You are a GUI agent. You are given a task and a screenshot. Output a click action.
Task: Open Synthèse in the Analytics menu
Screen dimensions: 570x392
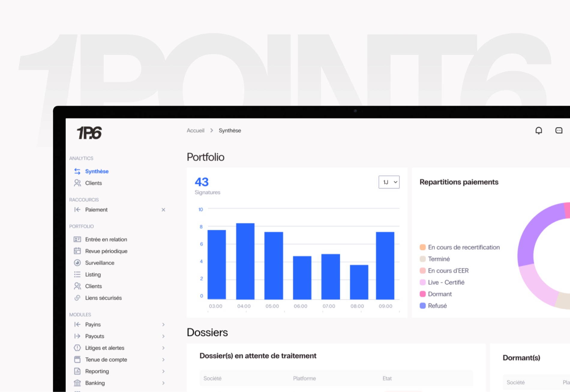coord(97,171)
